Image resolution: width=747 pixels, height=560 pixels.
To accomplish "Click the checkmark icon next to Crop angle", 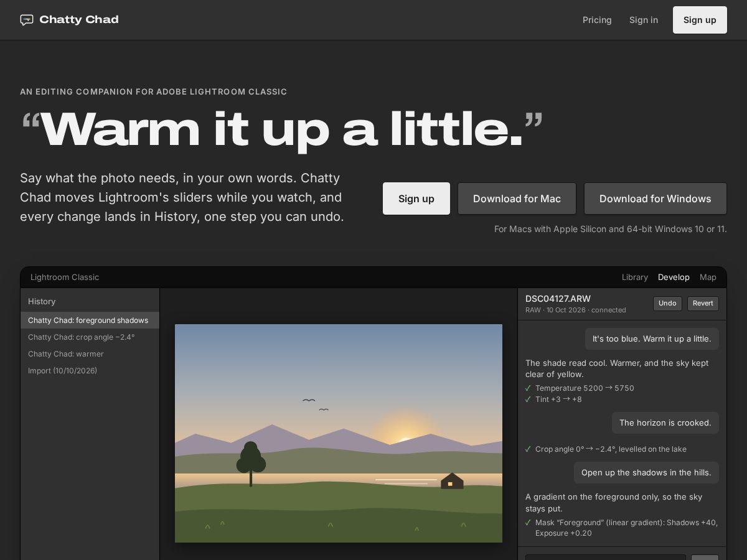I will coord(529,449).
